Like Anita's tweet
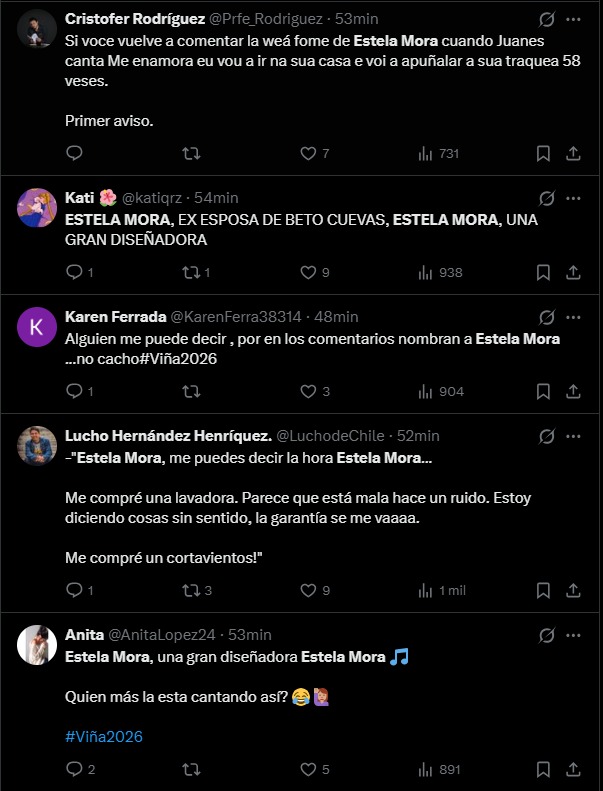 click(309, 769)
